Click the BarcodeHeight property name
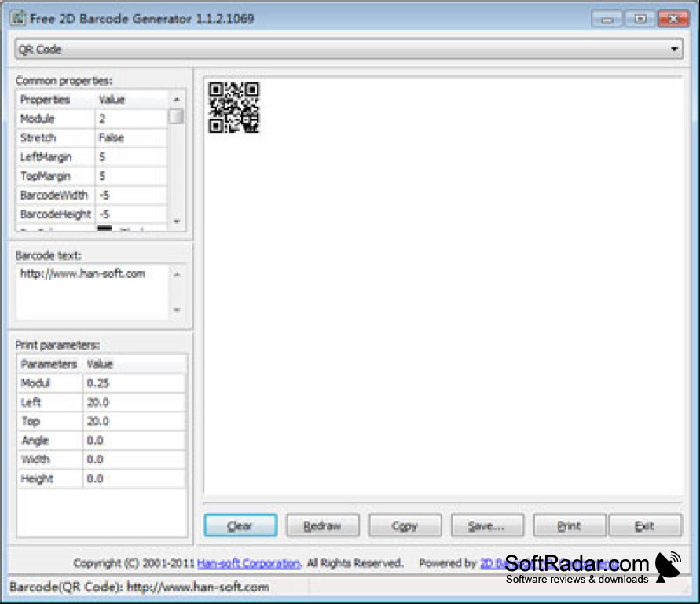 56,214
